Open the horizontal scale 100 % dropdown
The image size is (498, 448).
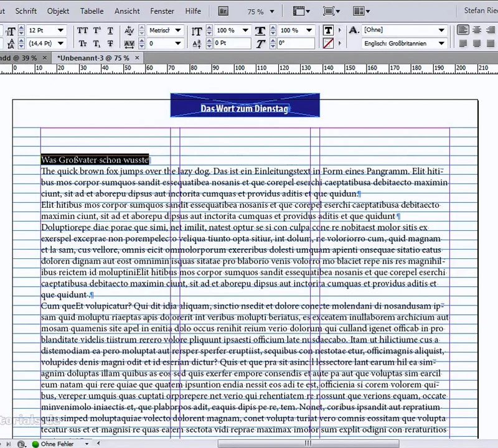309,30
